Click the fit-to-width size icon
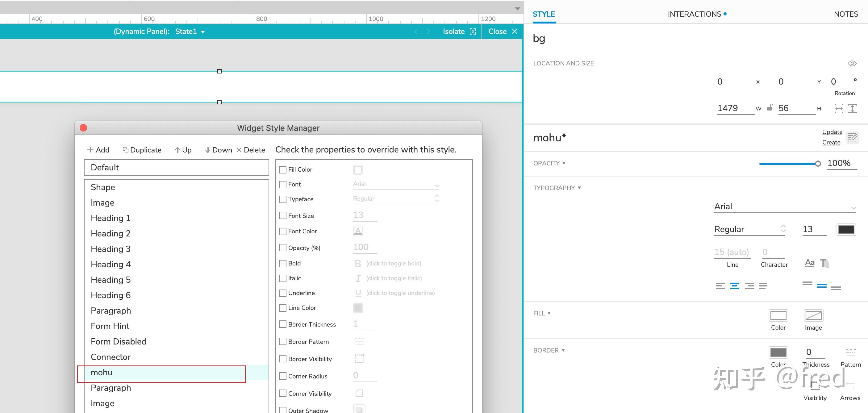This screenshot has width=868, height=413. pos(838,108)
